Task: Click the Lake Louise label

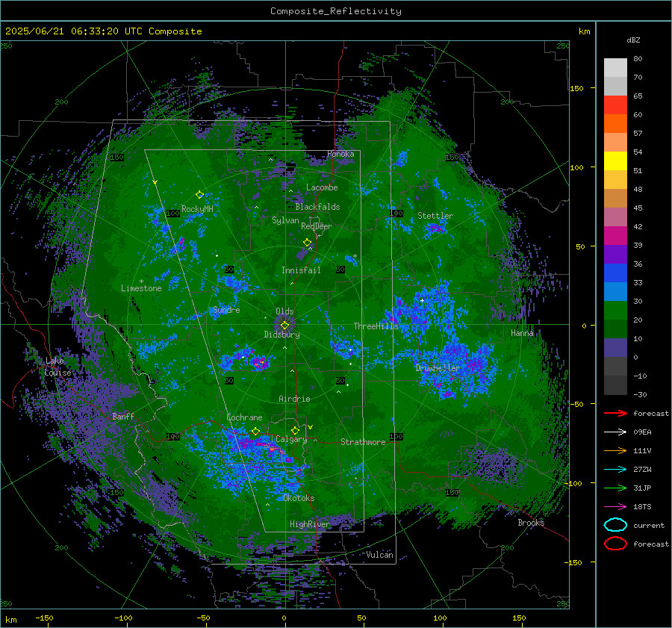Action: coord(57,367)
